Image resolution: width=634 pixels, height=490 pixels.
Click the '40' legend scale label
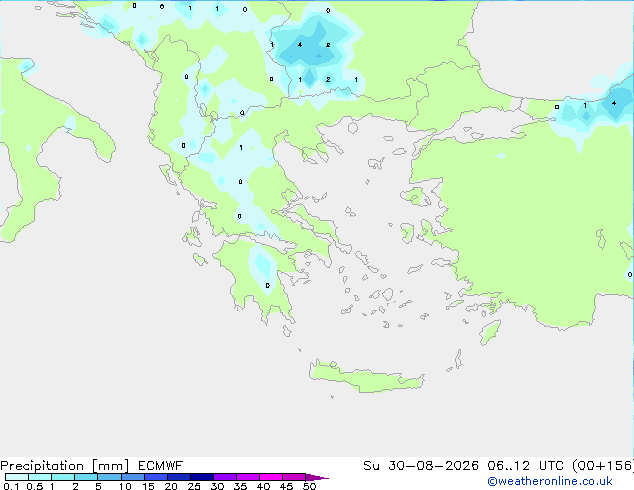point(263,486)
